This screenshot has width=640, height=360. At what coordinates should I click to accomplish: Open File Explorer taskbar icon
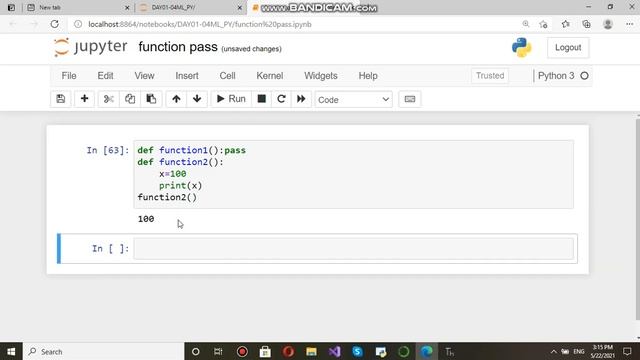tap(311, 351)
